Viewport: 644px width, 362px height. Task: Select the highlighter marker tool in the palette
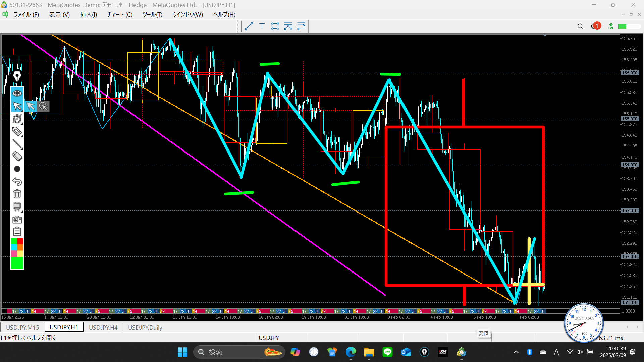click(x=17, y=131)
